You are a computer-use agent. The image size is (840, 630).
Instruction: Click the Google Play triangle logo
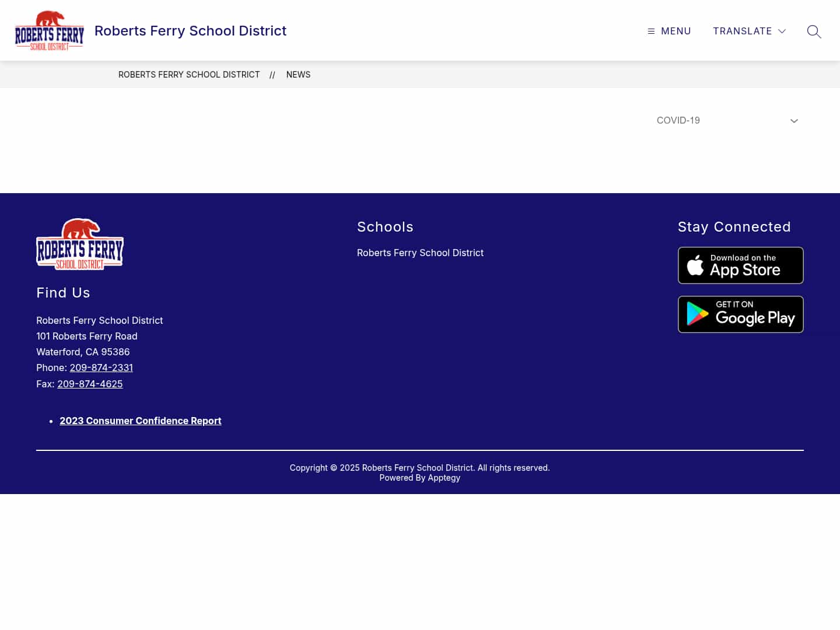coord(697,314)
